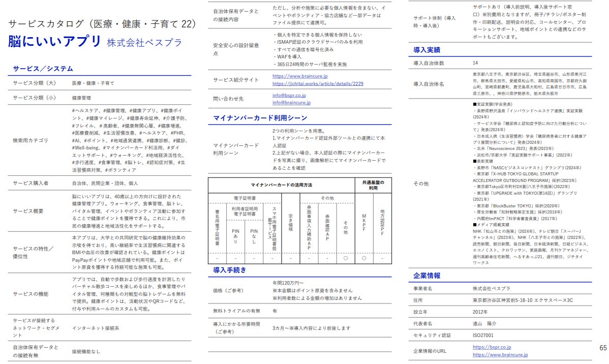Select the representative name 遠山 陽介
The image size is (609, 364).
coord(484,324)
